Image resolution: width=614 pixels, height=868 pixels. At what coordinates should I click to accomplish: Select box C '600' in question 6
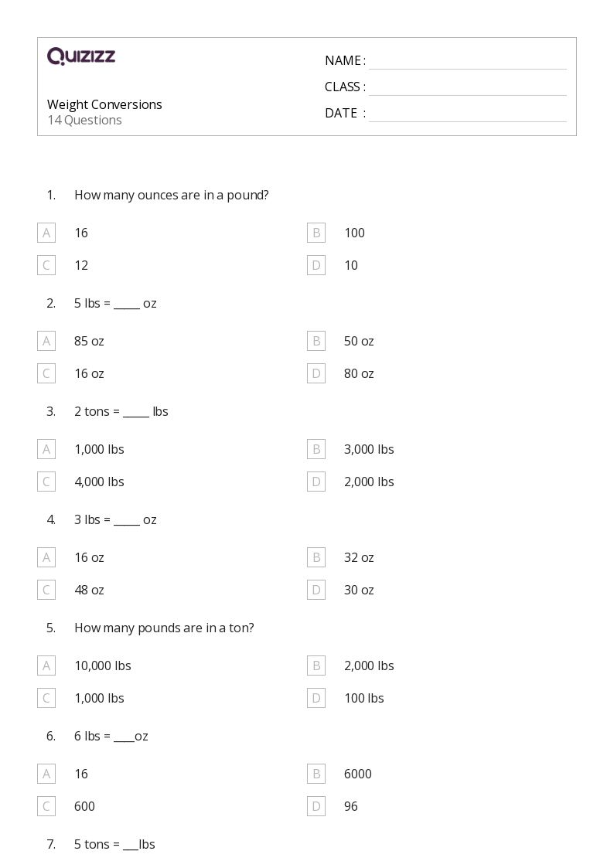coord(46,806)
